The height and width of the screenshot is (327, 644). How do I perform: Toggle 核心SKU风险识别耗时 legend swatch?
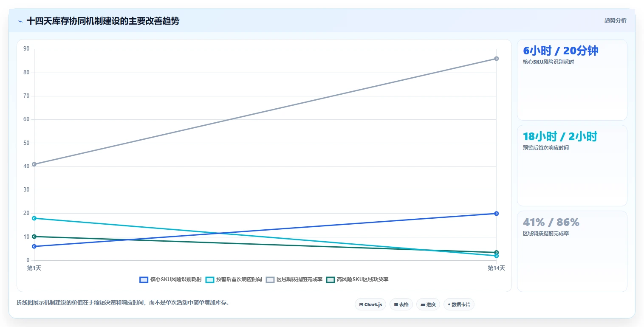click(144, 279)
